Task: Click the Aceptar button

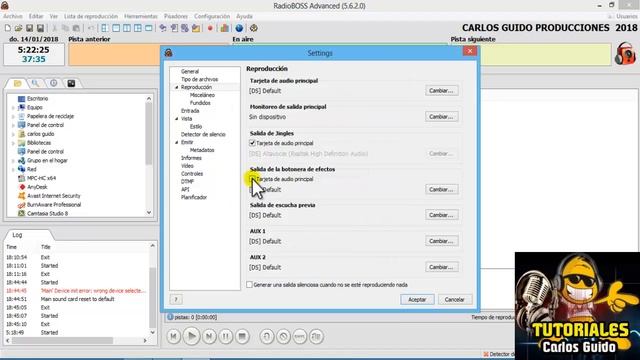Action: click(417, 300)
